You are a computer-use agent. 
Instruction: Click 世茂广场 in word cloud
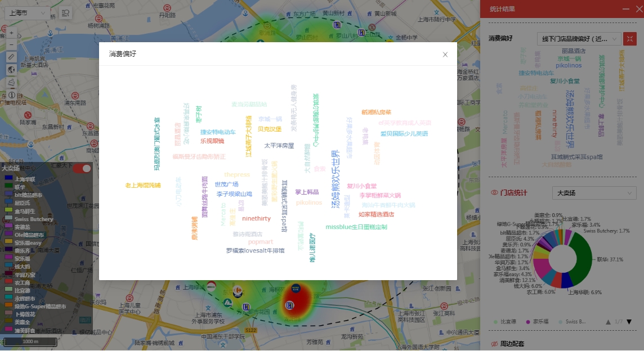226,184
